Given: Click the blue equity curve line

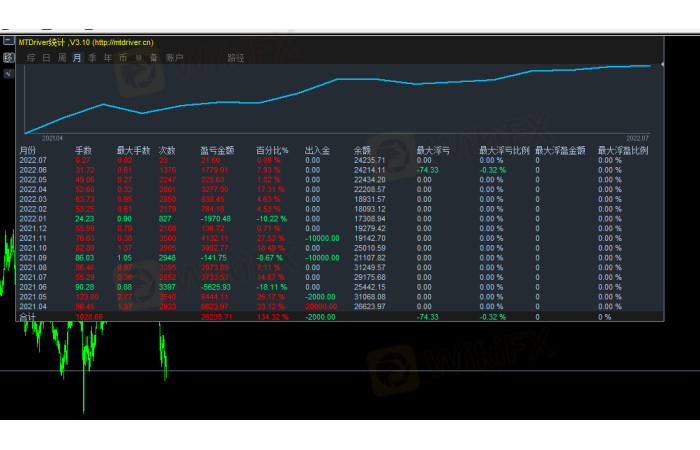Looking at the screenshot, I should point(337,79).
